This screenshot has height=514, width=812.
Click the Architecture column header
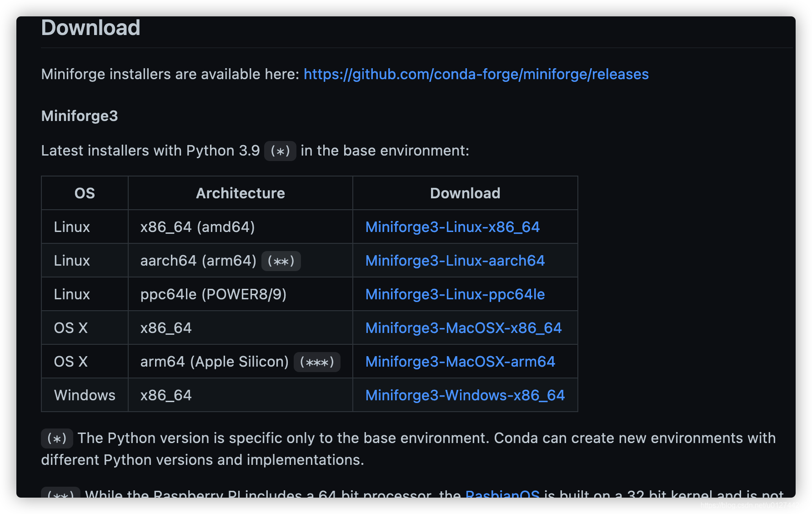(240, 193)
